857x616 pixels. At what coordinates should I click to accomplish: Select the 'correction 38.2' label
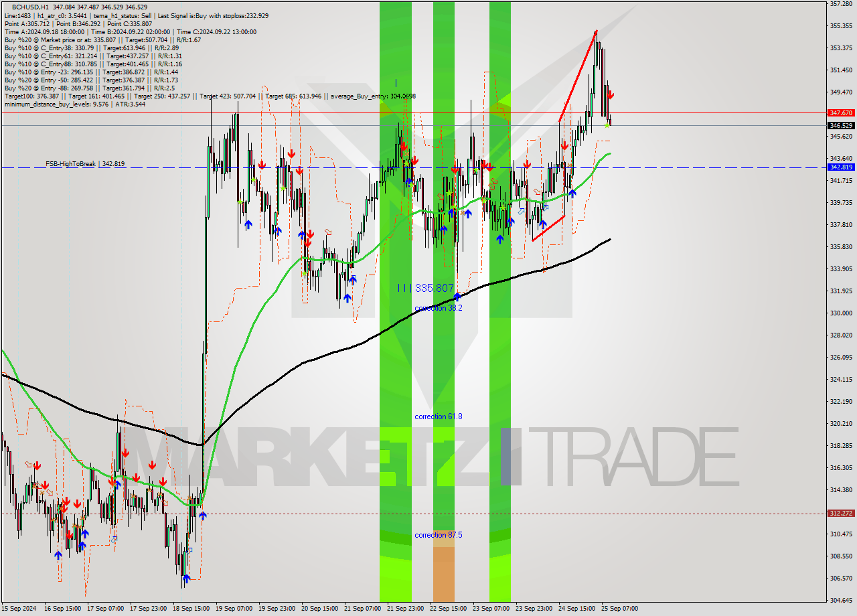[x=438, y=308]
